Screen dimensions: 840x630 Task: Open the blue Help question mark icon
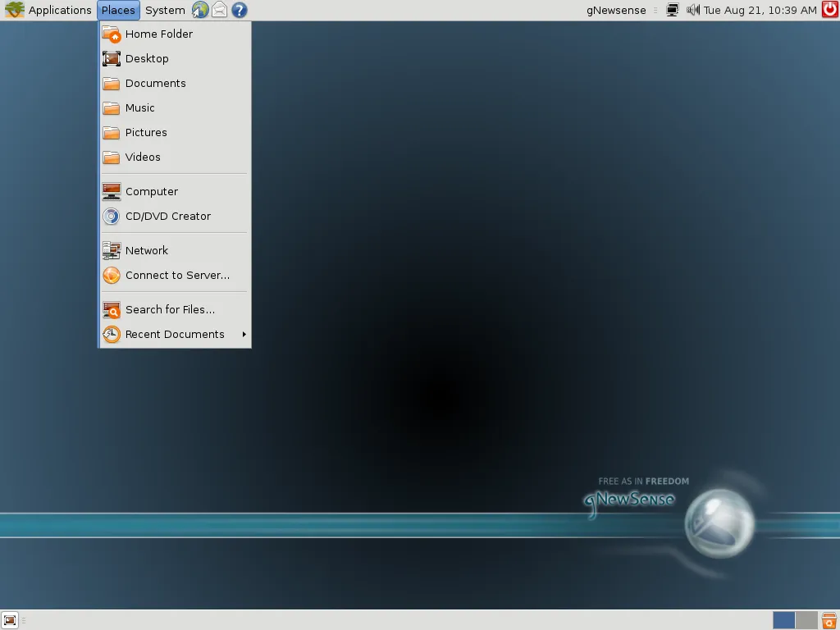(240, 10)
